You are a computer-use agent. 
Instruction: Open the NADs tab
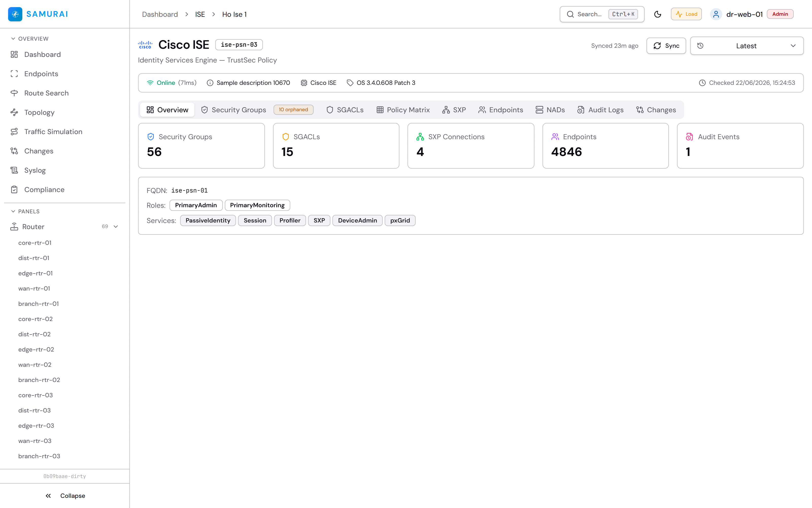(x=550, y=110)
